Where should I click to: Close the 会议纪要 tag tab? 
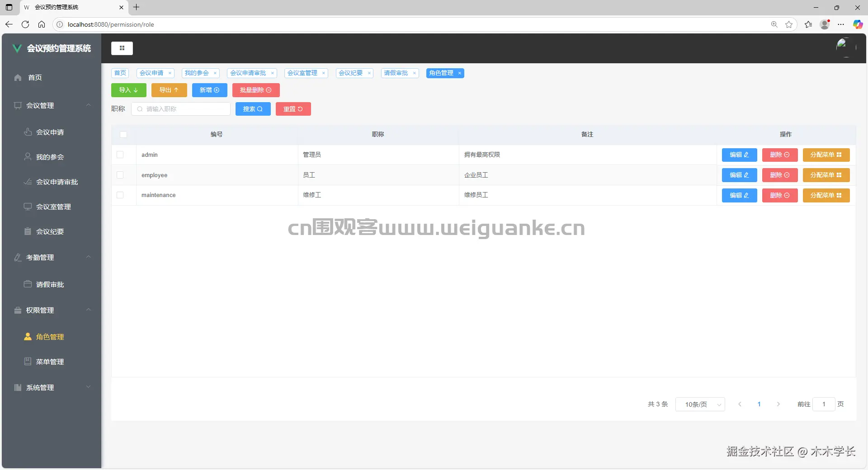(369, 73)
